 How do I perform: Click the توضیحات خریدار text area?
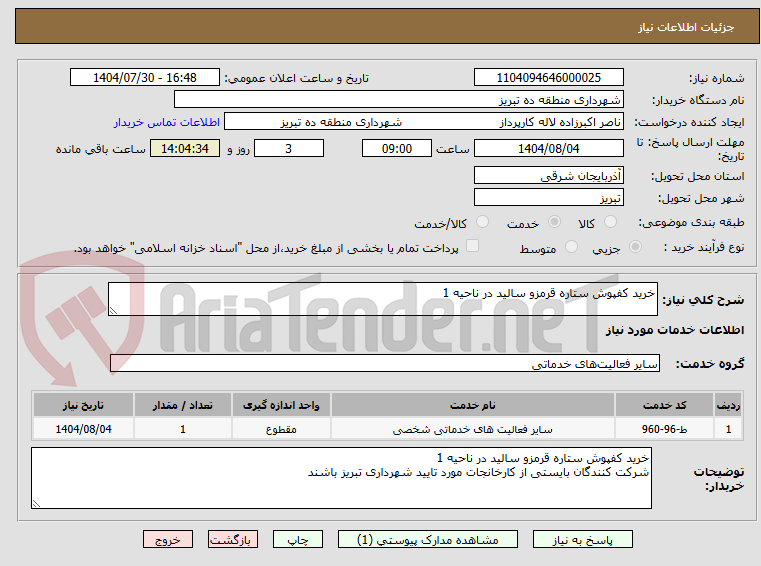point(341,478)
